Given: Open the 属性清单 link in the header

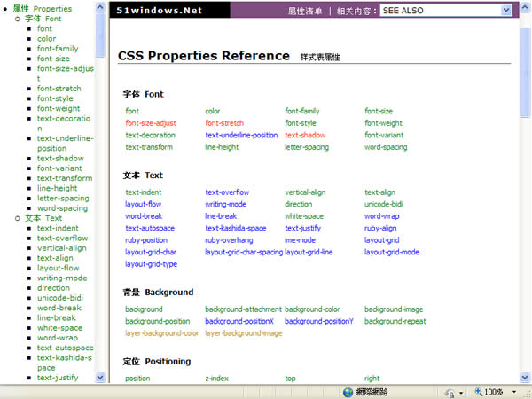Looking at the screenshot, I should click(305, 12).
